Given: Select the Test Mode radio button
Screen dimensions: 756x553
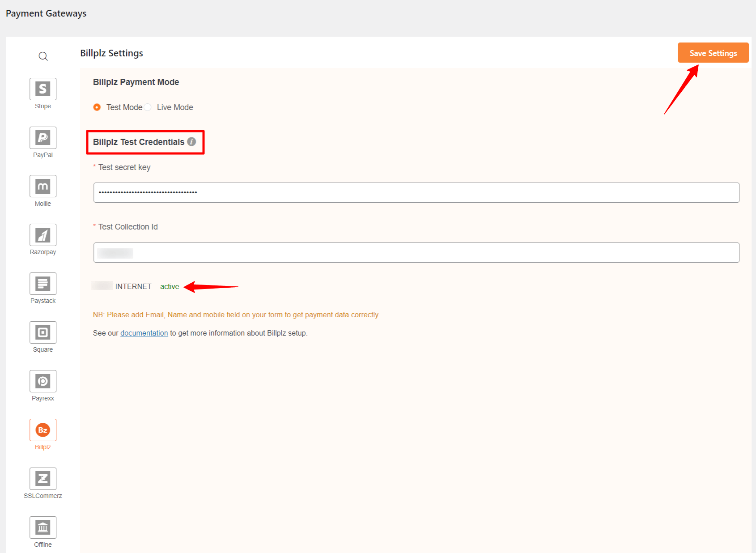Looking at the screenshot, I should 97,107.
